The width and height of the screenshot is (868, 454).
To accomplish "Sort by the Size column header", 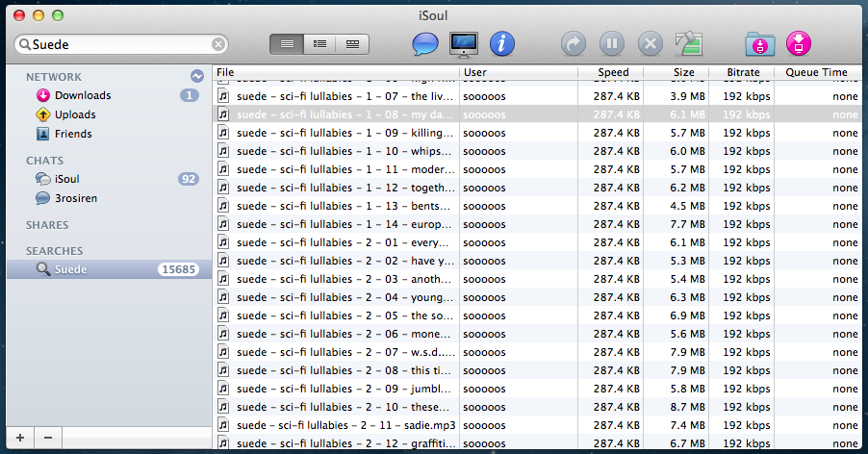I will (x=676, y=72).
